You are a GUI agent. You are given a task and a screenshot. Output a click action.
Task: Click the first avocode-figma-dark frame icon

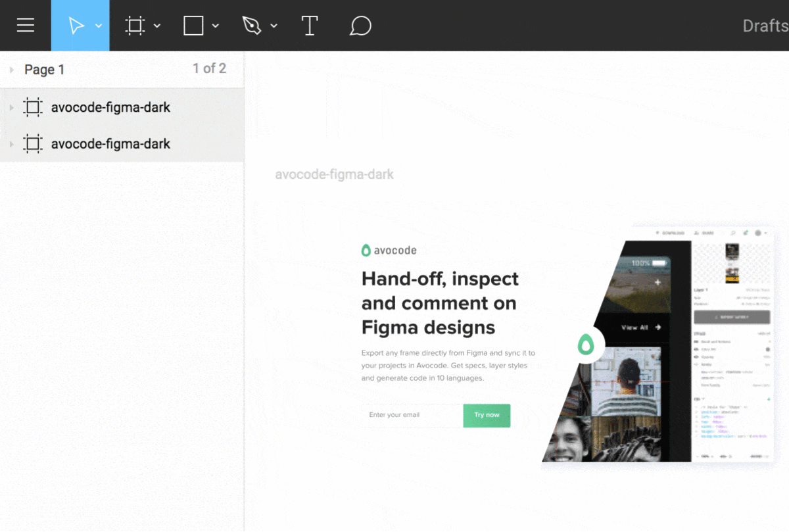(x=33, y=107)
